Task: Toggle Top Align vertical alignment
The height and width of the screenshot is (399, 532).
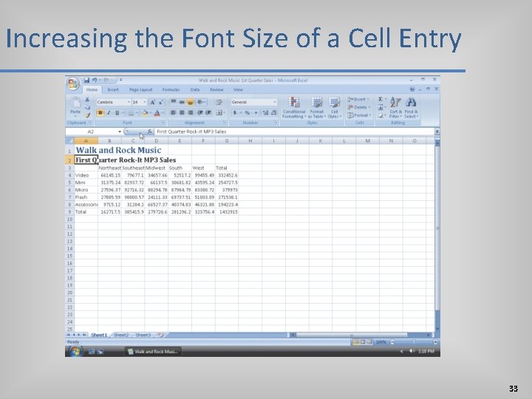Action: [174, 102]
